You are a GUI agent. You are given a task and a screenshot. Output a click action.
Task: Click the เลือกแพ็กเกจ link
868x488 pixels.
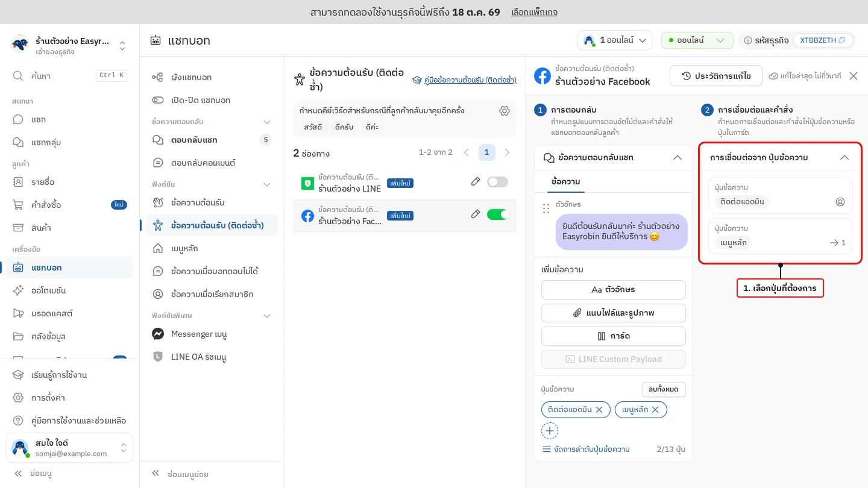point(534,12)
